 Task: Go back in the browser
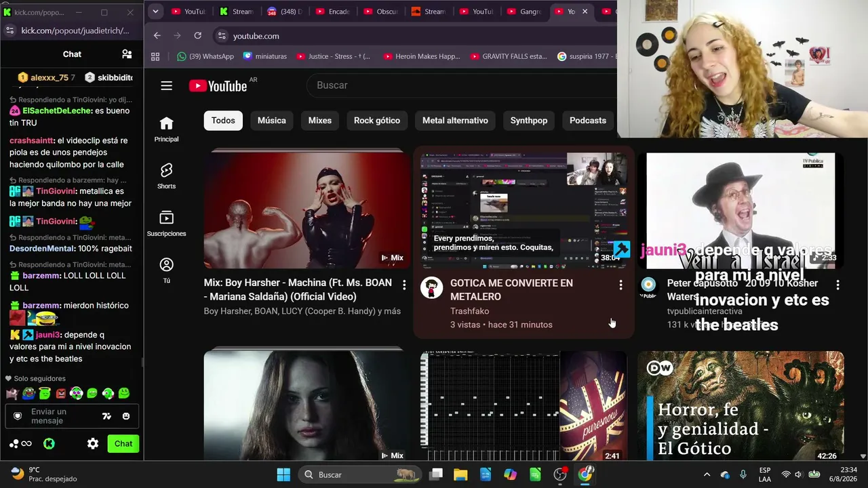point(157,36)
